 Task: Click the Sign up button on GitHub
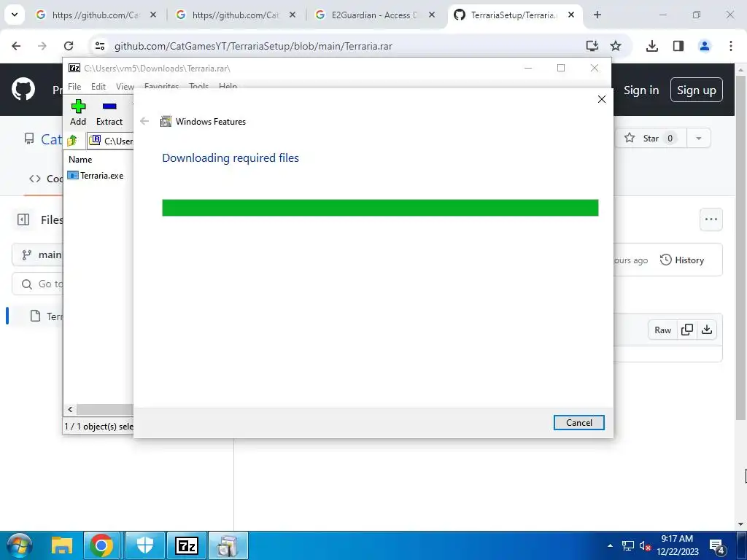(x=696, y=90)
